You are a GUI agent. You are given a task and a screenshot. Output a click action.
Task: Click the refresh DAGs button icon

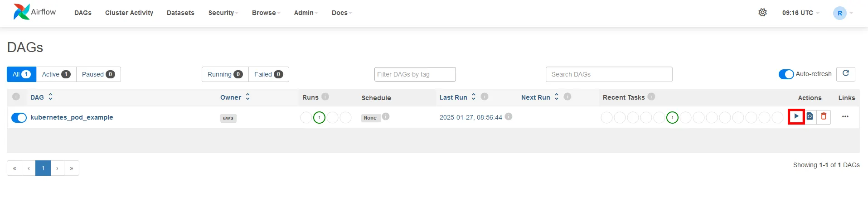point(845,74)
